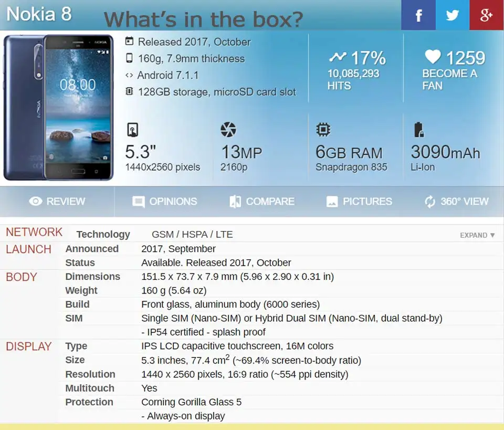
Task: Click the Size spec label
Action: click(75, 360)
